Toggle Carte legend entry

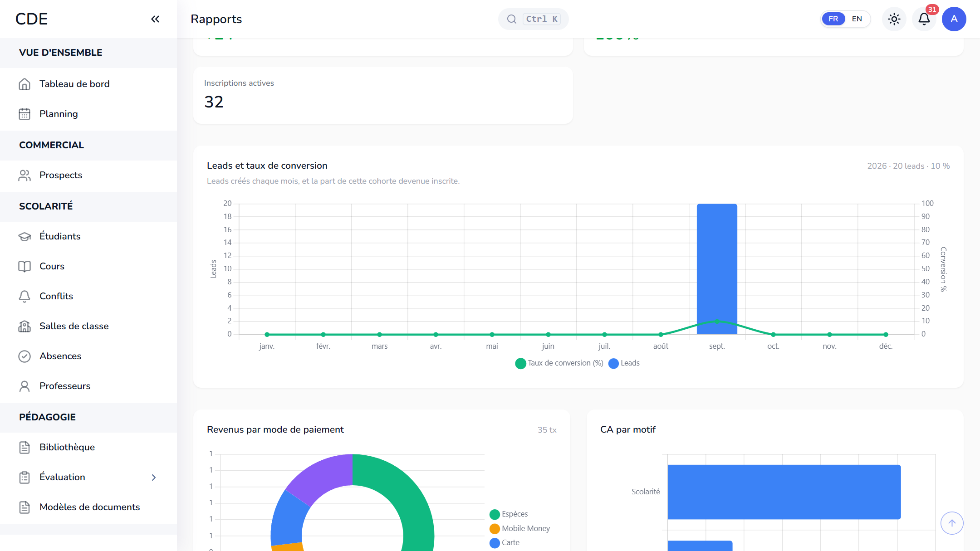[505, 543]
